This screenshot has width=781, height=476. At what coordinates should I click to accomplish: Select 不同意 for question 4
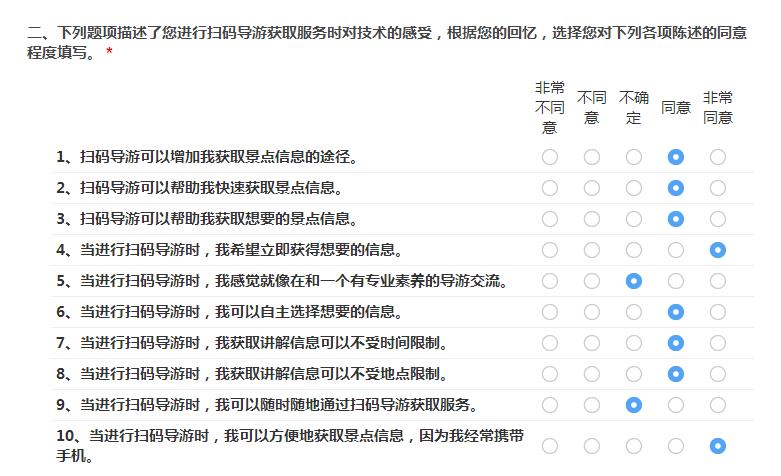(x=591, y=250)
